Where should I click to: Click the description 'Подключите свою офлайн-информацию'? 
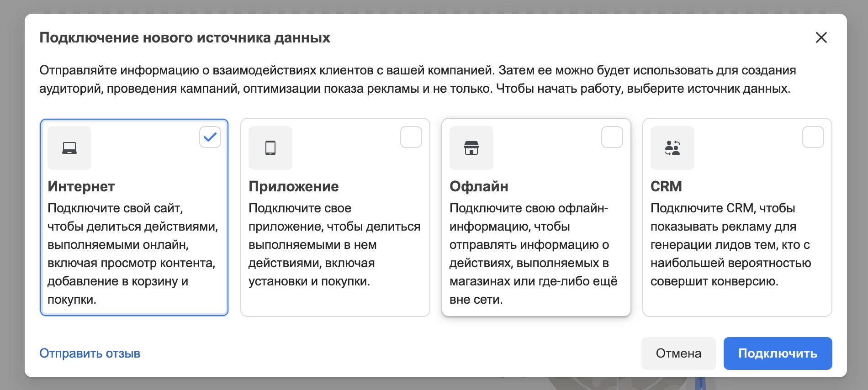(x=534, y=254)
